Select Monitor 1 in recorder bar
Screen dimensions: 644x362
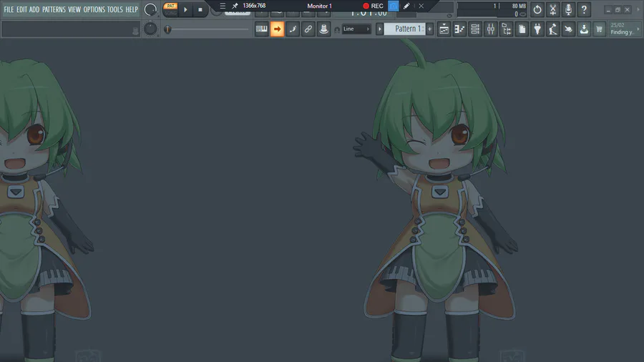pyautogui.click(x=320, y=6)
